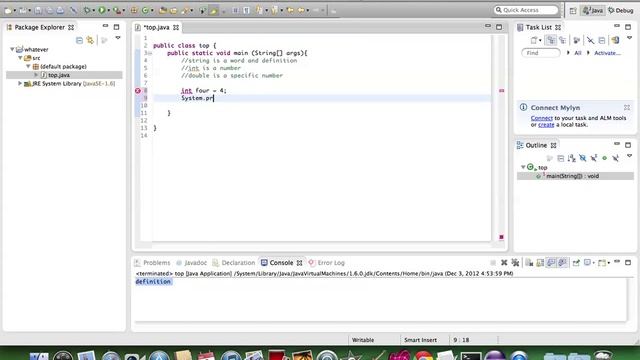The image size is (640, 360).
Task: Toggle Sort alphabetically in Outline
Action: tap(571, 158)
